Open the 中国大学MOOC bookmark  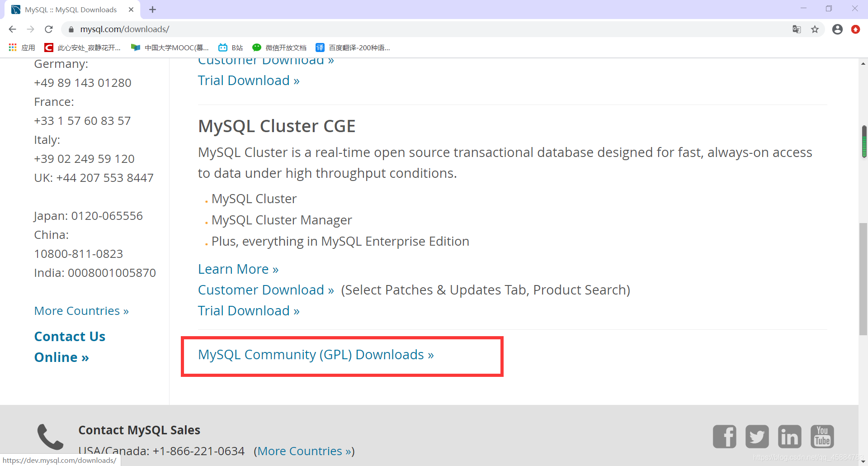[x=170, y=48]
